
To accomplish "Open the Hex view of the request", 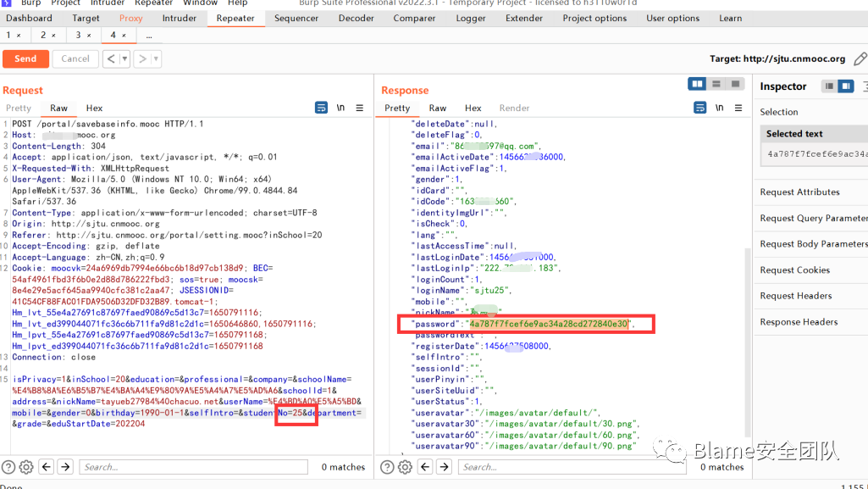I will [94, 108].
